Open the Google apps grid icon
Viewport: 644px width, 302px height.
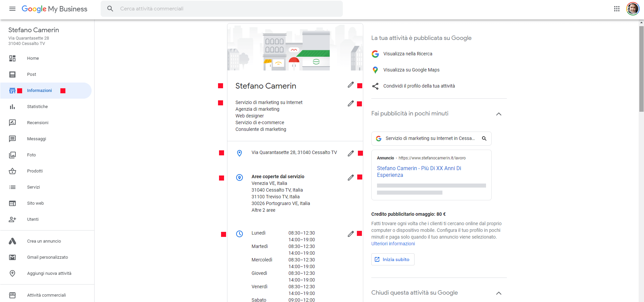(x=617, y=9)
